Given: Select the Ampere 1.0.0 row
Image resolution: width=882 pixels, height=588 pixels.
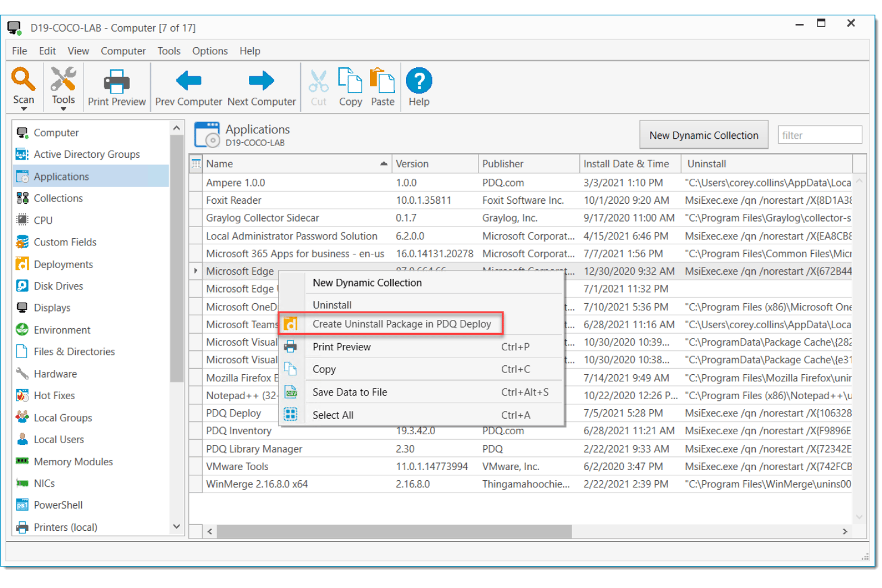Looking at the screenshot, I should [520, 183].
